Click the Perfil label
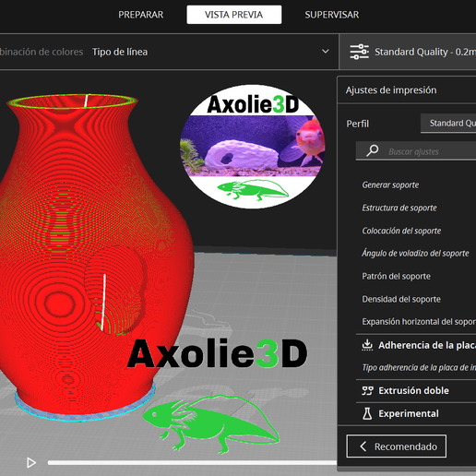This screenshot has height=476, width=476. tap(357, 124)
